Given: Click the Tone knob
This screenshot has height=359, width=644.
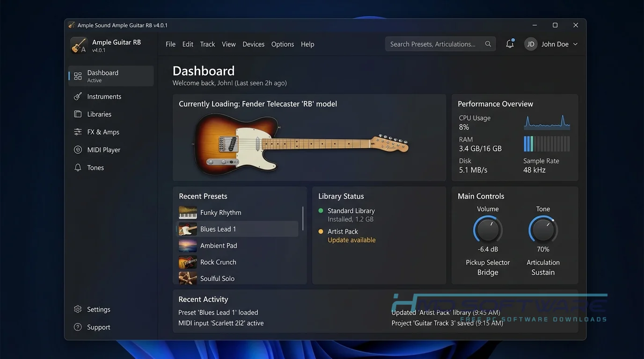Looking at the screenshot, I should (x=543, y=230).
